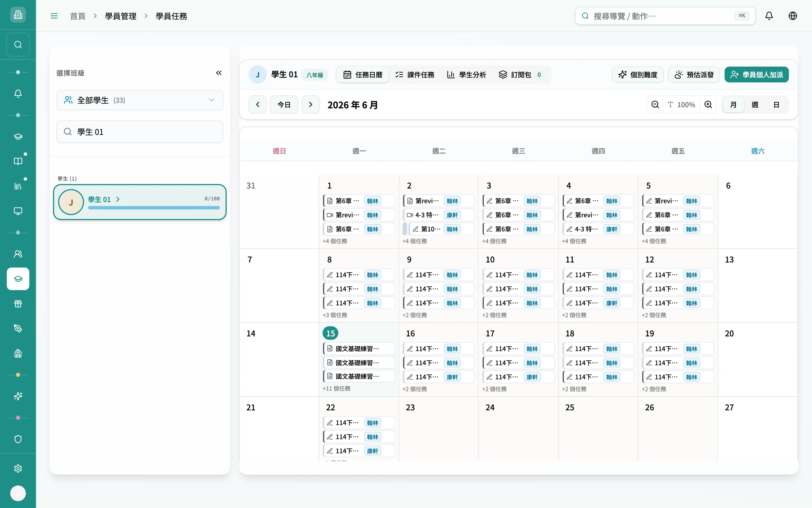Select the 課件任務 tab

tap(415, 75)
